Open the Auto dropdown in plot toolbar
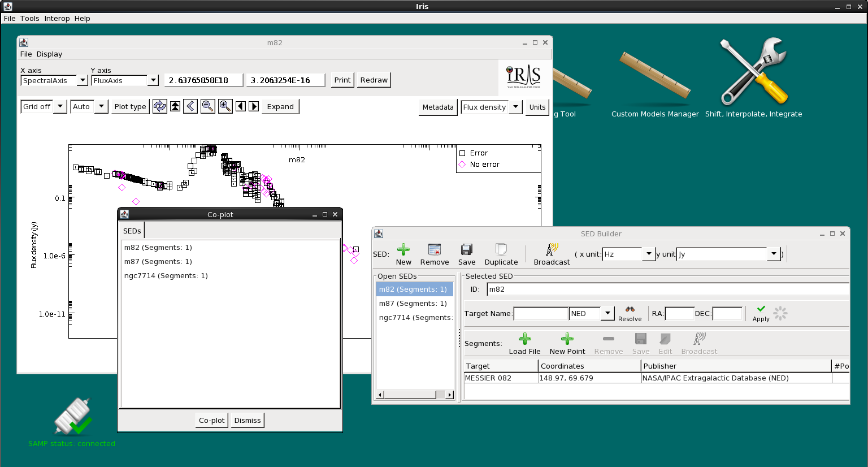Screen dimensions: 868x467 click(x=101, y=106)
